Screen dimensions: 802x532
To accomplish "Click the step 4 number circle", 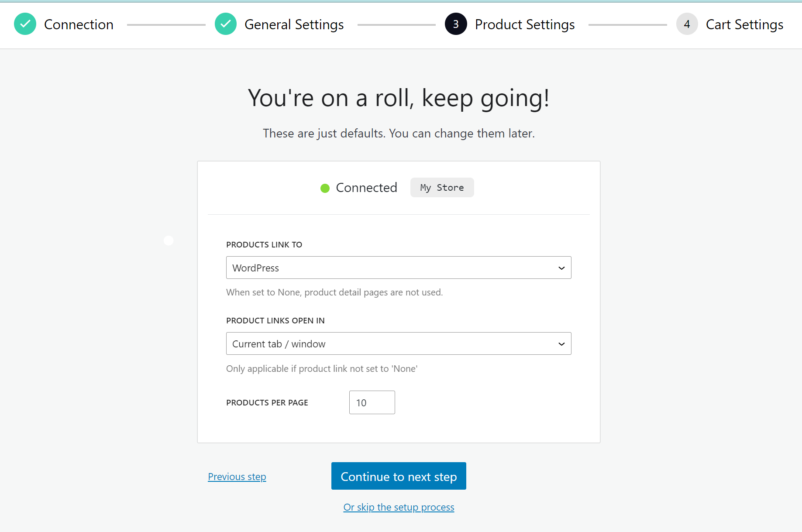I will 687,24.
